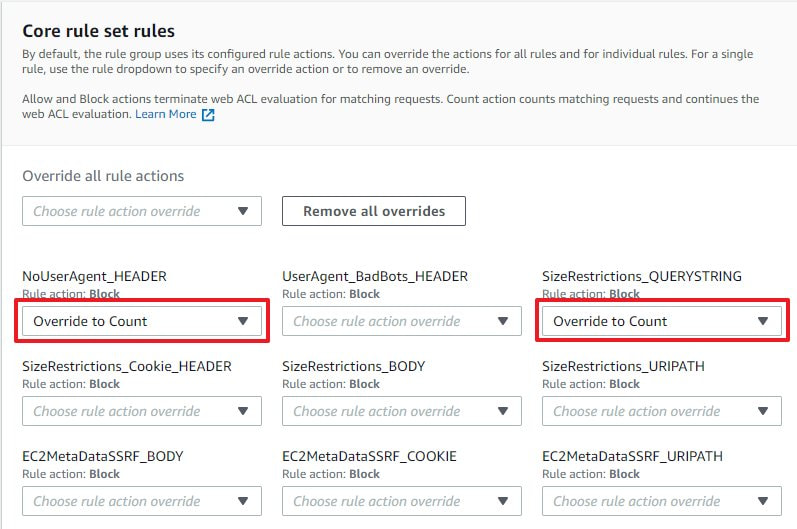Open the Override all rule actions dropdown

coord(141,211)
